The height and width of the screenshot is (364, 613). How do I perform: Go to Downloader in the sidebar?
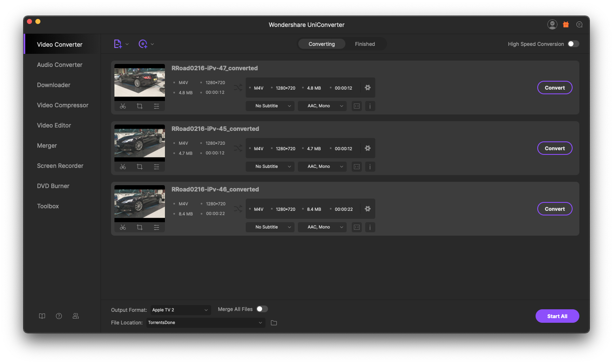pos(62,85)
